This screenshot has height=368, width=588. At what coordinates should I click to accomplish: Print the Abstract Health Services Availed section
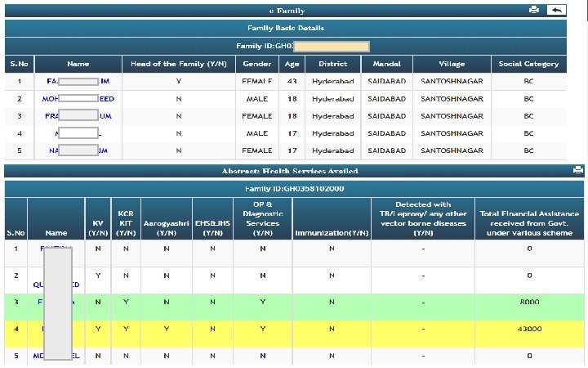coord(578,170)
